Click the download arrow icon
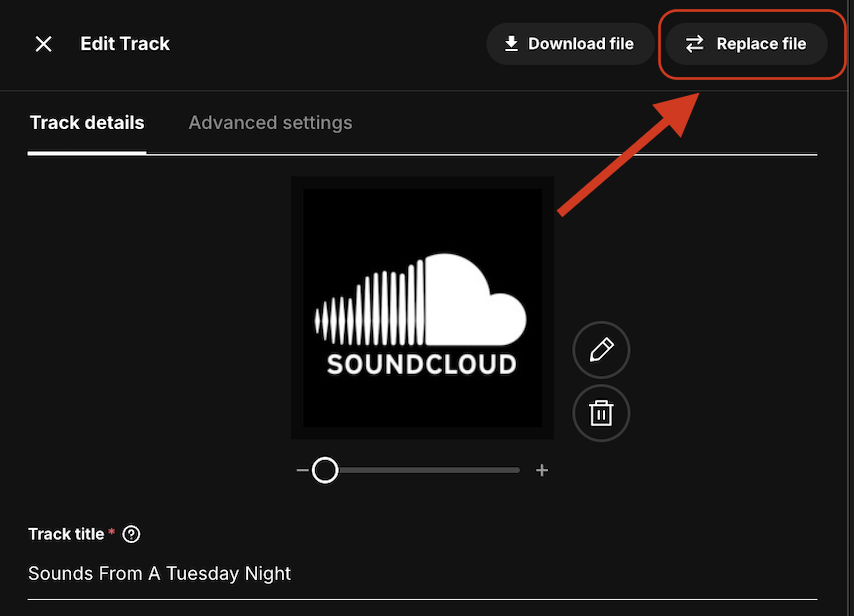The width and height of the screenshot is (854, 616). pyautogui.click(x=511, y=44)
